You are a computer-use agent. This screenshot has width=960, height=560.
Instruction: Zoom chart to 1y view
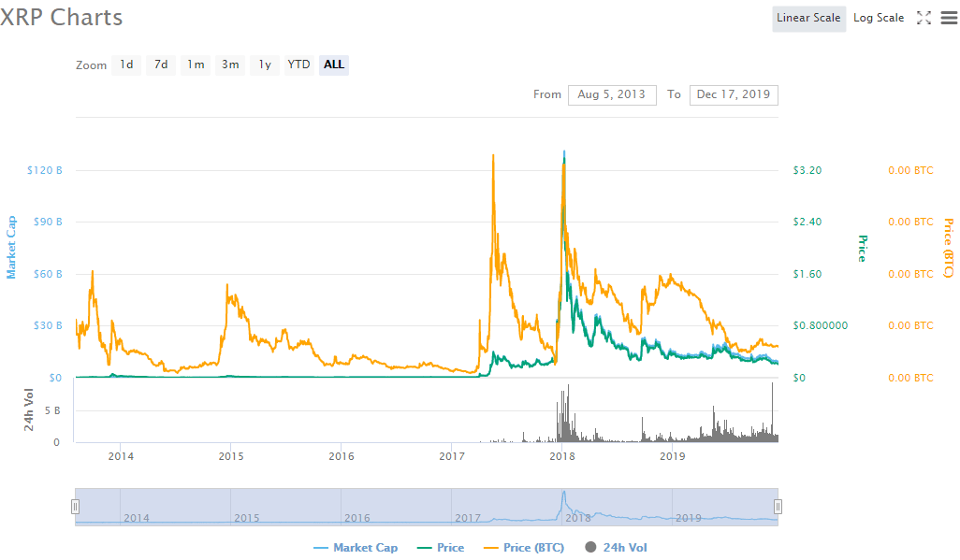click(263, 65)
